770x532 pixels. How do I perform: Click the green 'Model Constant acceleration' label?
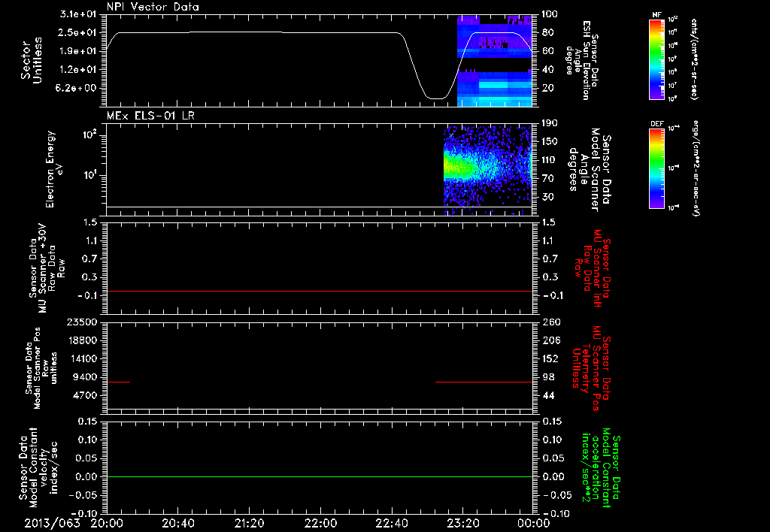600,468
